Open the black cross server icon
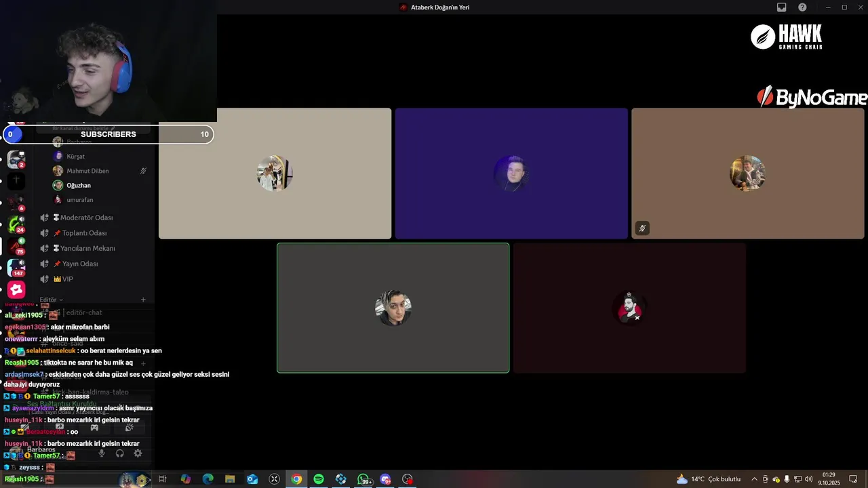This screenshot has width=868, height=488. click(x=16, y=181)
